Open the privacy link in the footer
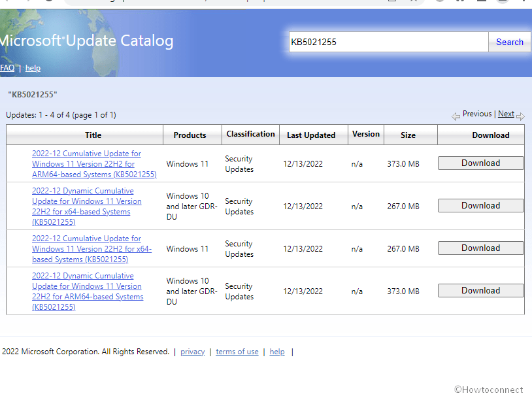 [x=192, y=352]
